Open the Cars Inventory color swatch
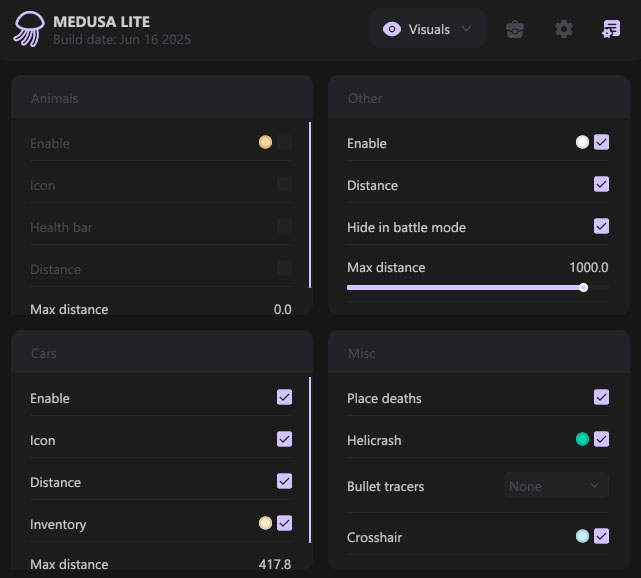 point(265,524)
